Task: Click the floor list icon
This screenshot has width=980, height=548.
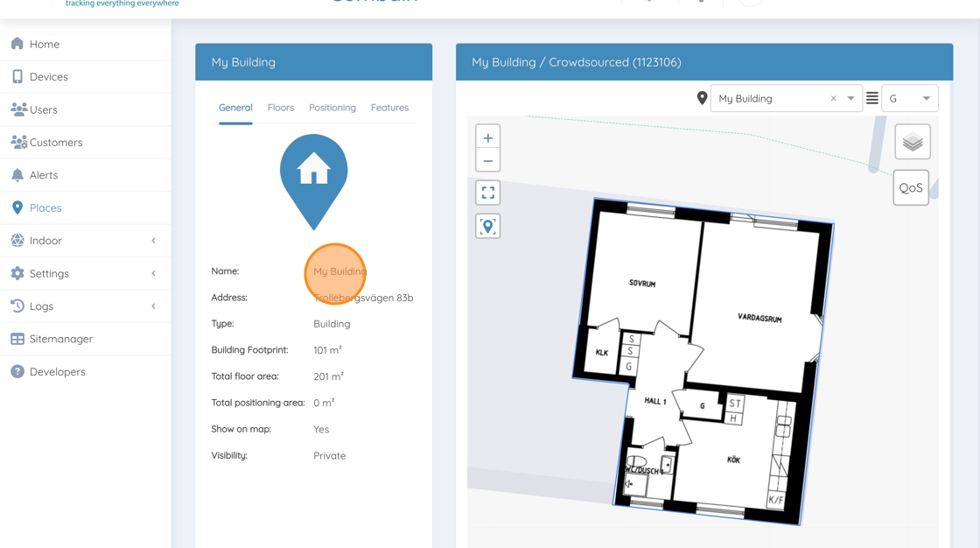Action: tap(871, 98)
